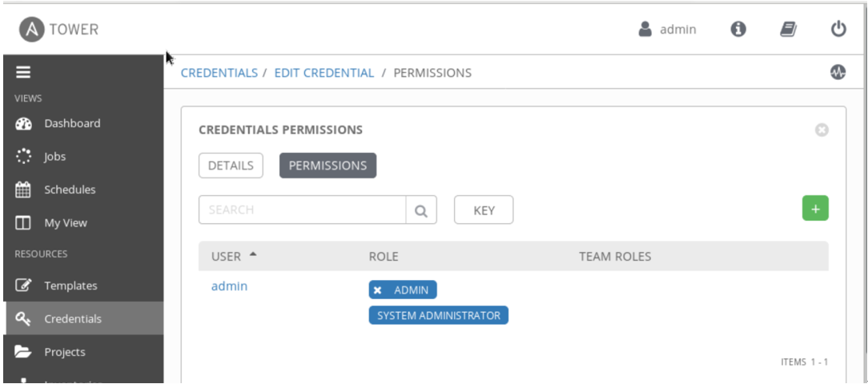This screenshot has width=868, height=384.
Task: Select Credentials in the sidebar
Action: (83, 318)
